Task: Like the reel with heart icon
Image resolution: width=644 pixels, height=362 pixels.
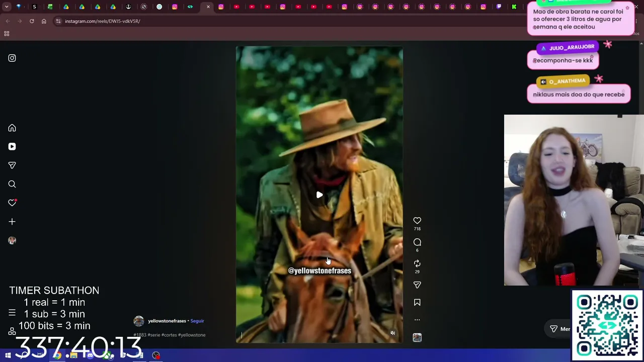Action: tap(417, 221)
